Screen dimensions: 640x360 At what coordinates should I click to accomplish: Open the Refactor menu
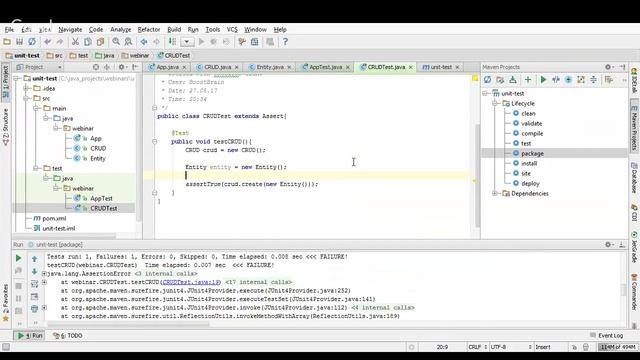coord(149,29)
